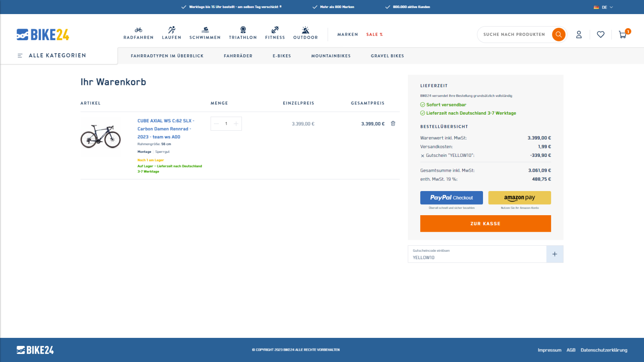Click the Cube Axial bike thumbnail
The width and height of the screenshot is (644, 362).
[x=101, y=136]
